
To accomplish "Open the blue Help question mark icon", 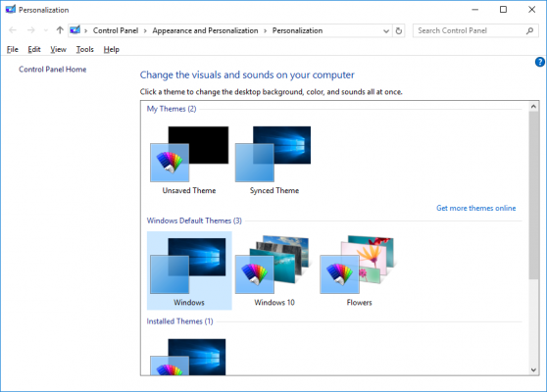I will [539, 62].
